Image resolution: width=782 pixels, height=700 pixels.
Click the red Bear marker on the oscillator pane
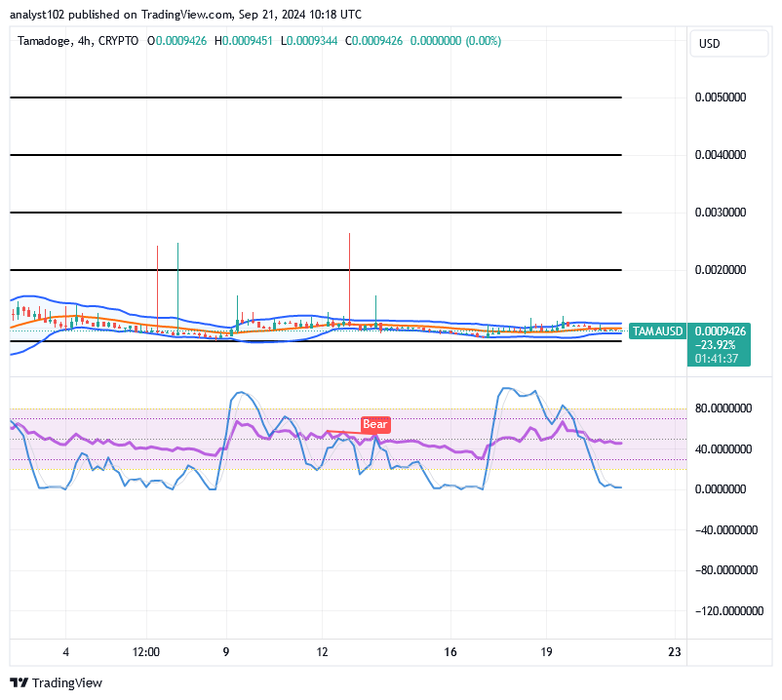point(374,425)
